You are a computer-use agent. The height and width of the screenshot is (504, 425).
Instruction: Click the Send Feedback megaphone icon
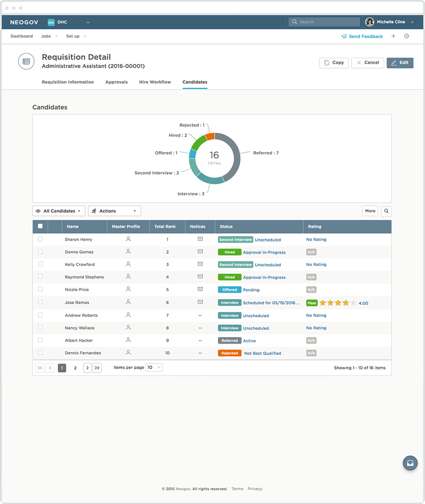[344, 36]
